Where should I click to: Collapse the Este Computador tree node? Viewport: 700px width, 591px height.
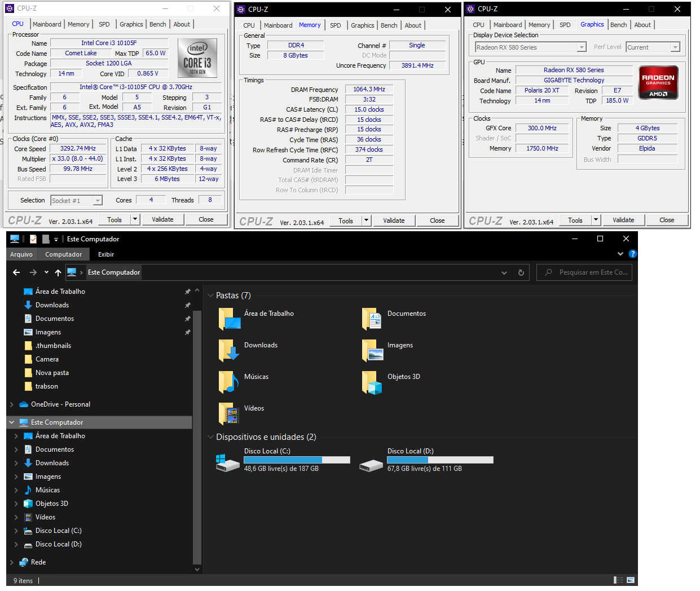point(12,422)
